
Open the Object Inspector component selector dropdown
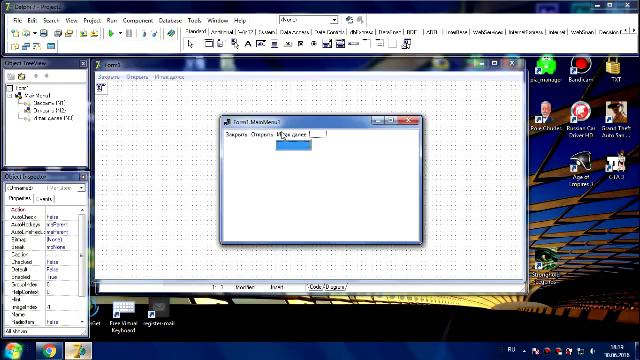point(81,188)
